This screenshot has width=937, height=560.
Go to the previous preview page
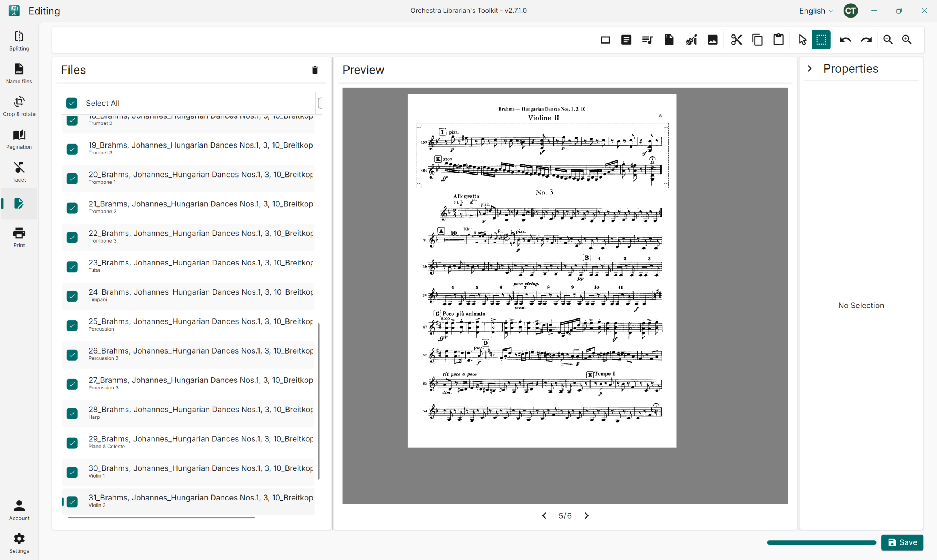point(544,516)
